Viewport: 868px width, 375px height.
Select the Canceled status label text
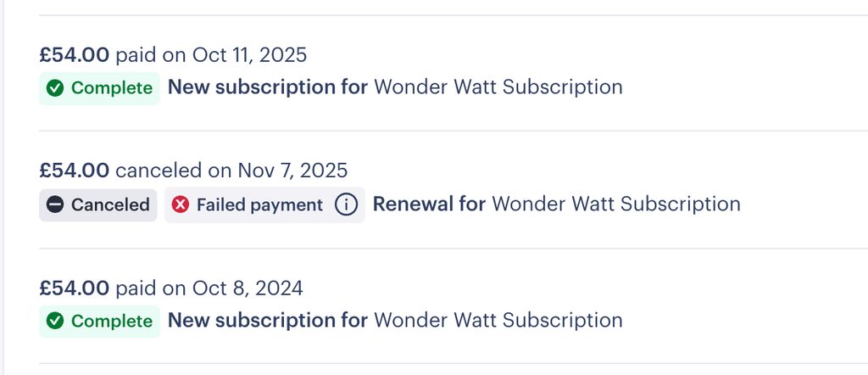tap(110, 204)
